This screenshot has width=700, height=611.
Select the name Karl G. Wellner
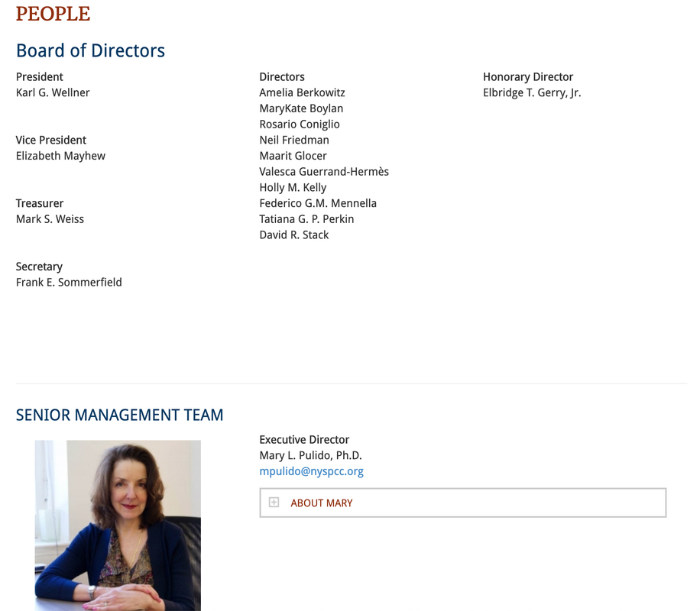(x=53, y=92)
